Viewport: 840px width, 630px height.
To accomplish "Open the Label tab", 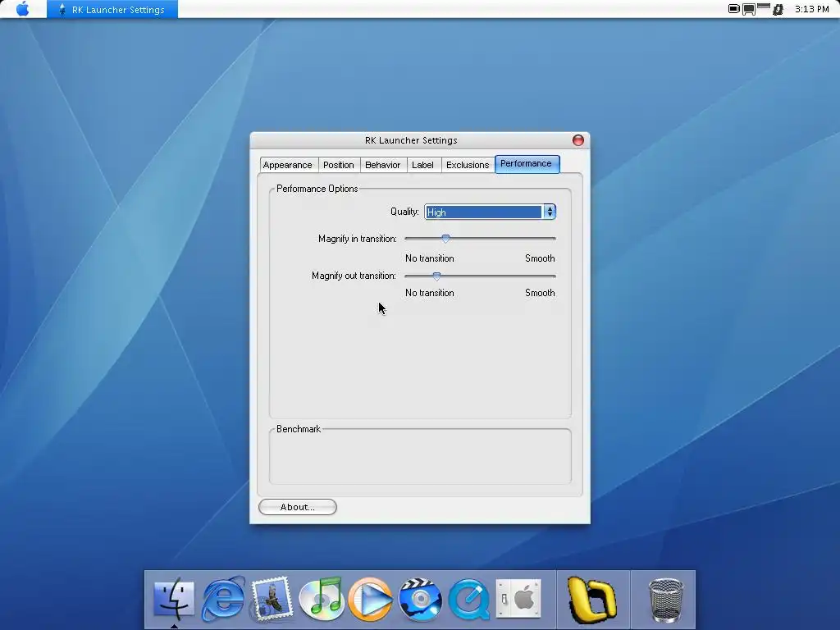I will click(x=422, y=165).
